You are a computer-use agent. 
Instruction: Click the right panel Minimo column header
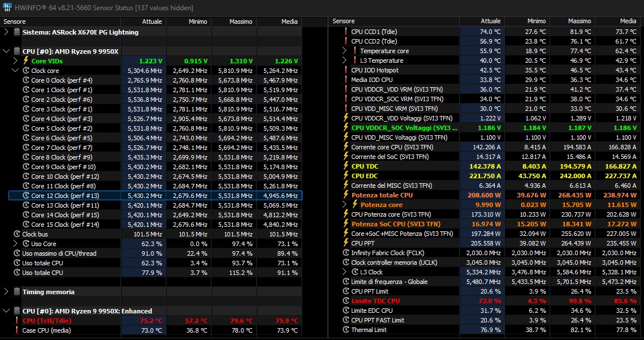pyautogui.click(x=527, y=21)
